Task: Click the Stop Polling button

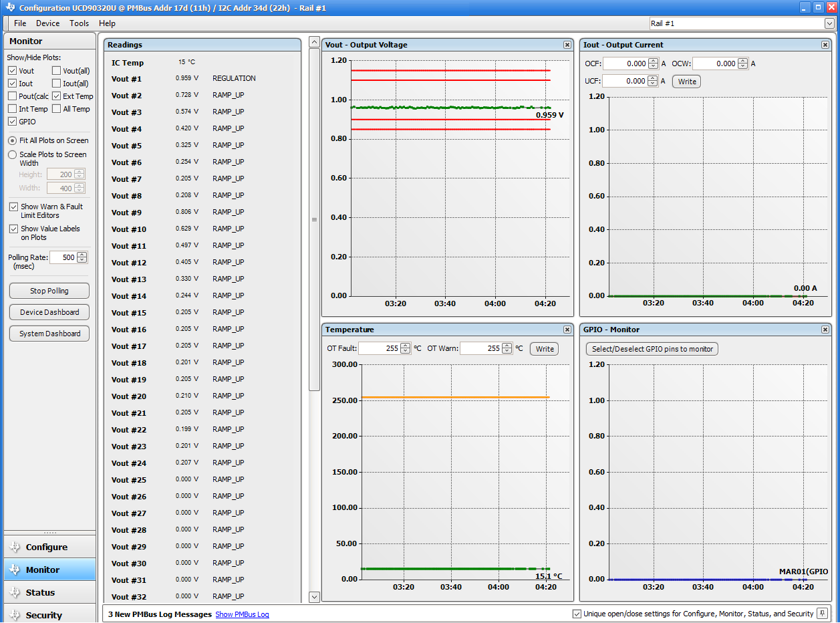Action: click(x=49, y=290)
